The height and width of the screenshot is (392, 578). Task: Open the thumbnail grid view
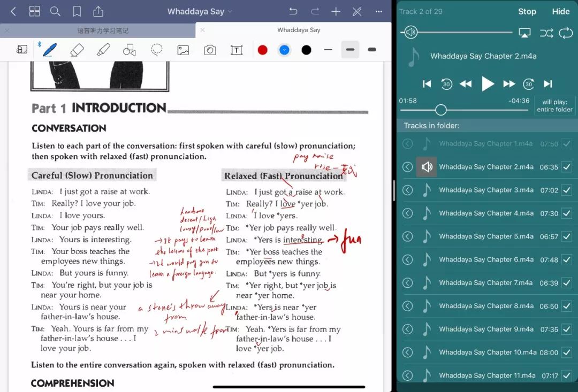34,11
